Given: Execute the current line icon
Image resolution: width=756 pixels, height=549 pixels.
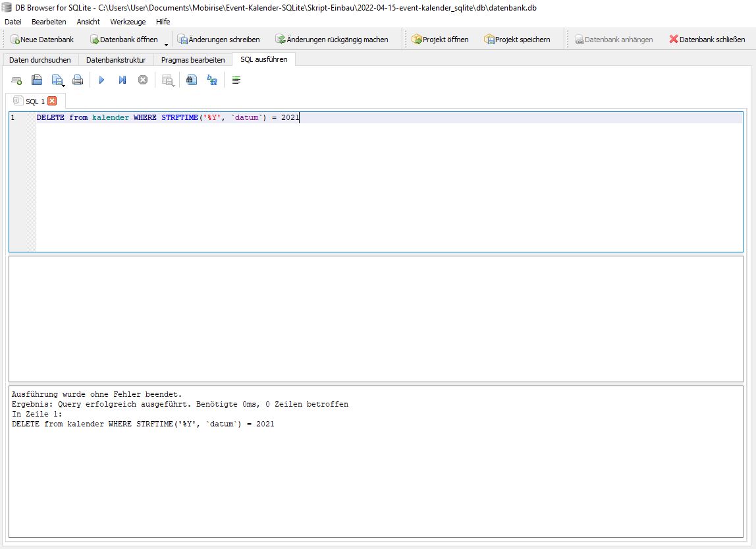Looking at the screenshot, I should tap(122, 80).
